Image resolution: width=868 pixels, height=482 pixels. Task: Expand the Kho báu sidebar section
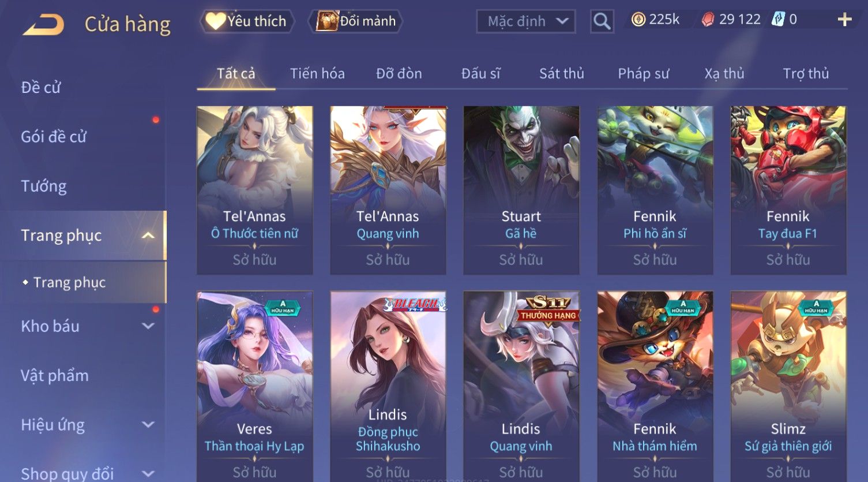click(148, 326)
